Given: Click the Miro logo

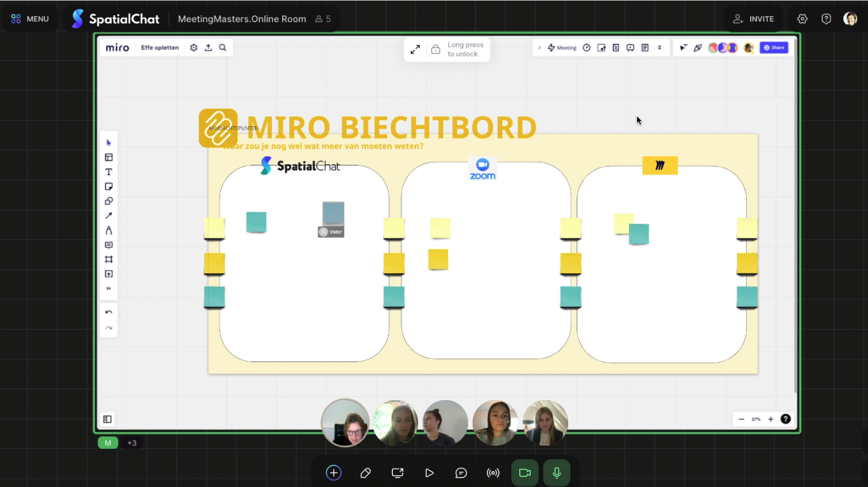Looking at the screenshot, I should (x=117, y=48).
